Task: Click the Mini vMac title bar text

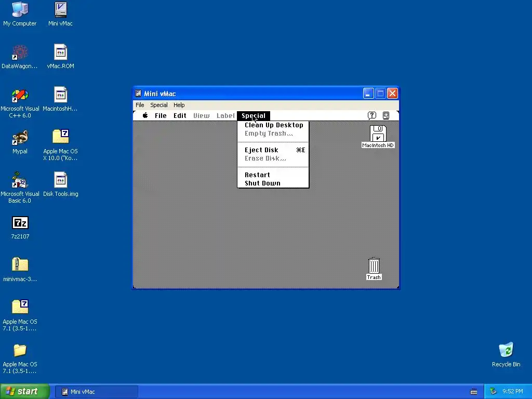Action: pos(160,94)
